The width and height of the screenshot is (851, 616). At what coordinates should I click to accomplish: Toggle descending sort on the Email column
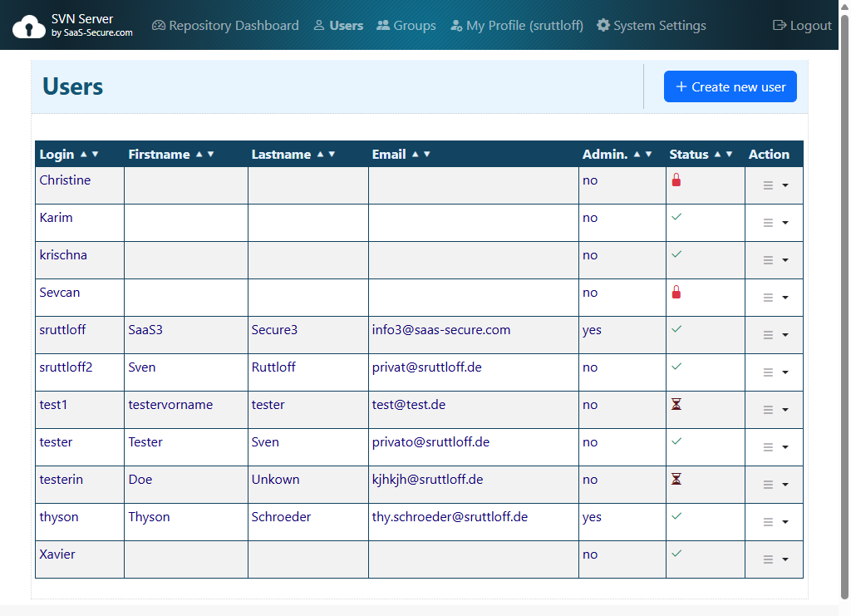(x=426, y=154)
